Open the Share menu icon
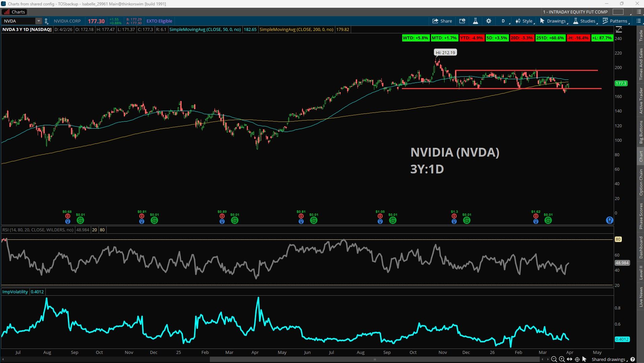The height and width of the screenshot is (363, 644). click(x=442, y=21)
